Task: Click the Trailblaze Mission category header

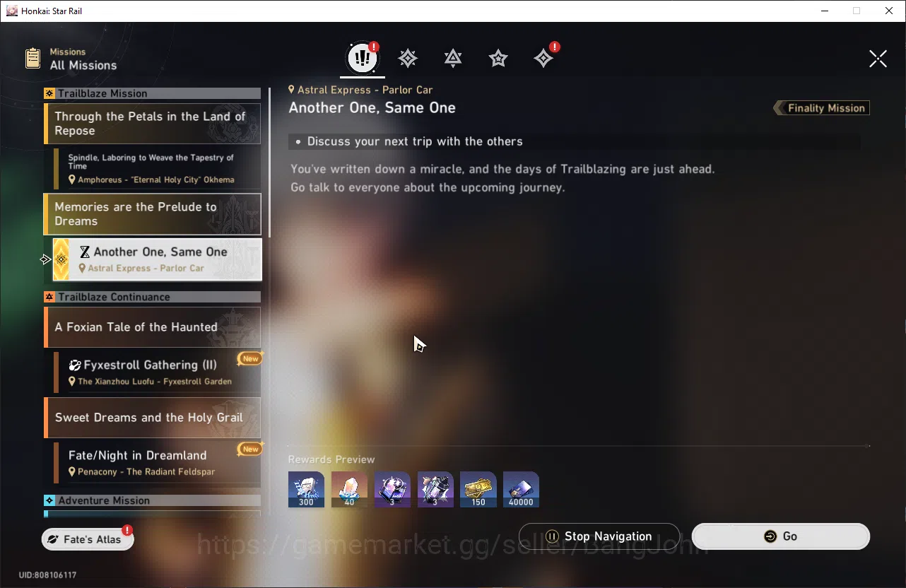Action: pyautogui.click(x=152, y=93)
